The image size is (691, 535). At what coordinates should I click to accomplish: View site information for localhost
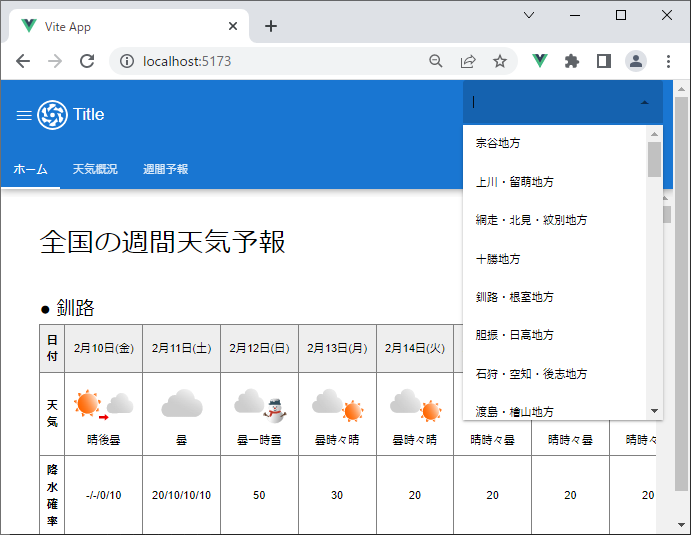pos(127,61)
